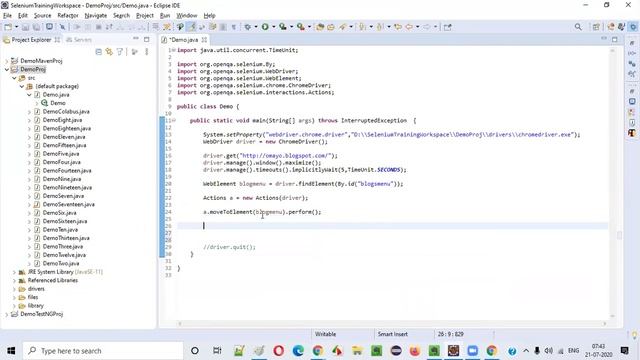This screenshot has width=640, height=360.
Task: Minimize the Project Explorer panel
Action: click(x=136, y=39)
